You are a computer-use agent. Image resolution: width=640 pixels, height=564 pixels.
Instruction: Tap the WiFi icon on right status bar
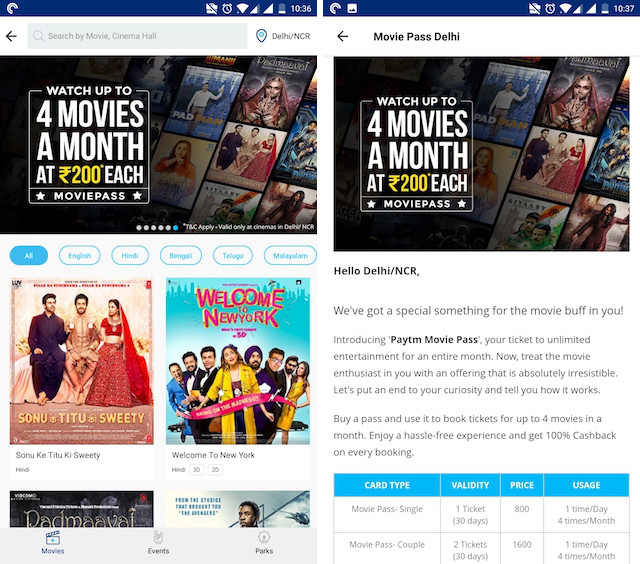click(565, 8)
